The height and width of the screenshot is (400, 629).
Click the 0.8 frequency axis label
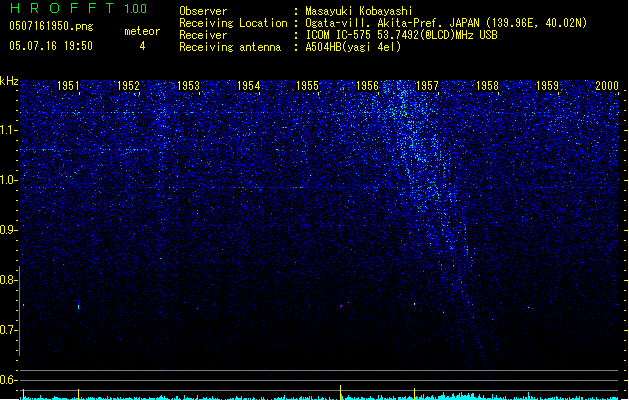[8, 280]
